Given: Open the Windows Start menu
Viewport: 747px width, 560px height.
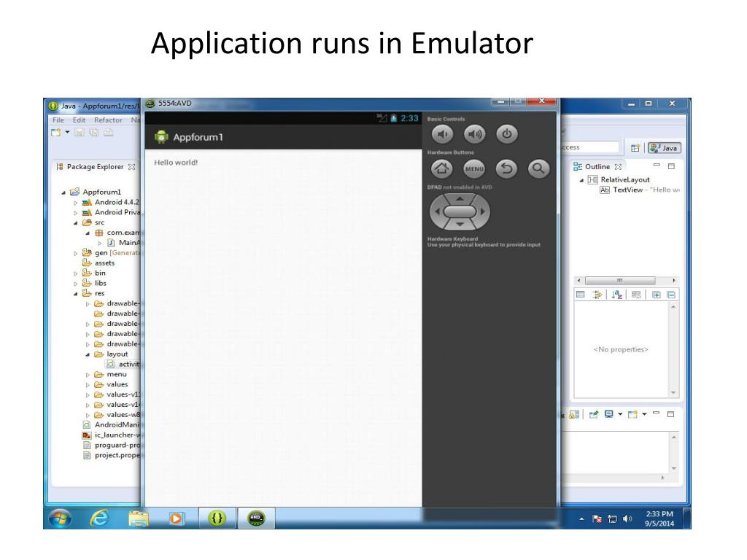Looking at the screenshot, I should click(x=60, y=518).
